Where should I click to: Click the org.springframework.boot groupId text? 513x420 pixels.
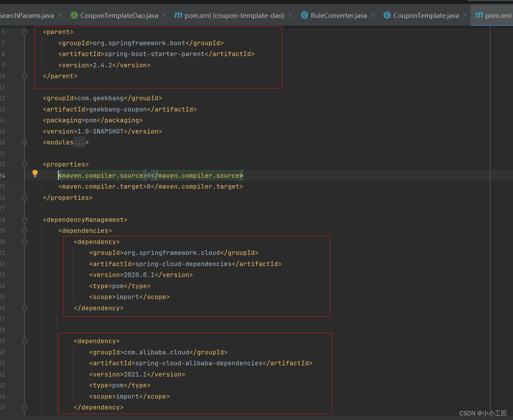click(139, 43)
